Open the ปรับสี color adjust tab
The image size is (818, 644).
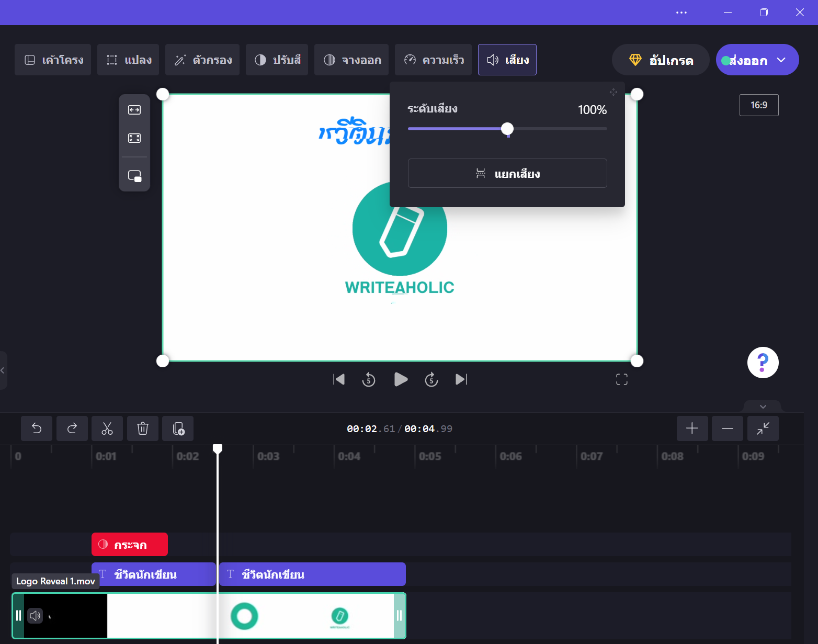click(277, 60)
